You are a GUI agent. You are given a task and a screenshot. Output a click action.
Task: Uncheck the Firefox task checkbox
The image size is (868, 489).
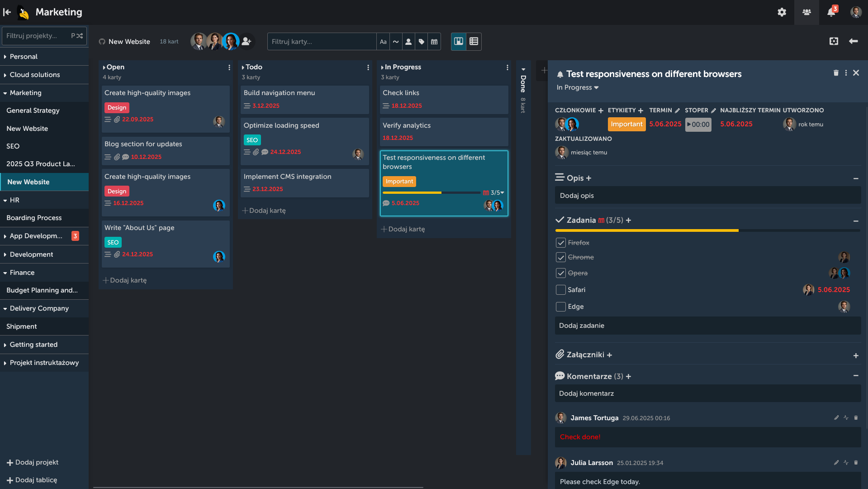[x=560, y=243]
